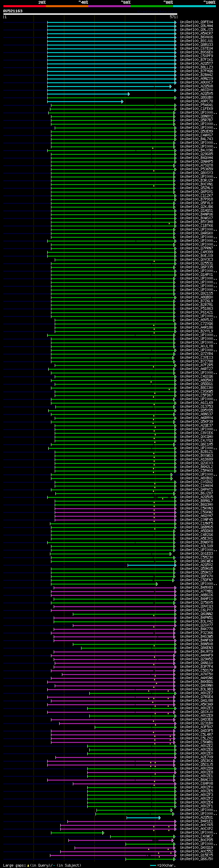Image resolution: width=219 pixels, height=868 pixels.
Task: Select hit label UniRef100_C6HP08
Action: click(196, 784)
